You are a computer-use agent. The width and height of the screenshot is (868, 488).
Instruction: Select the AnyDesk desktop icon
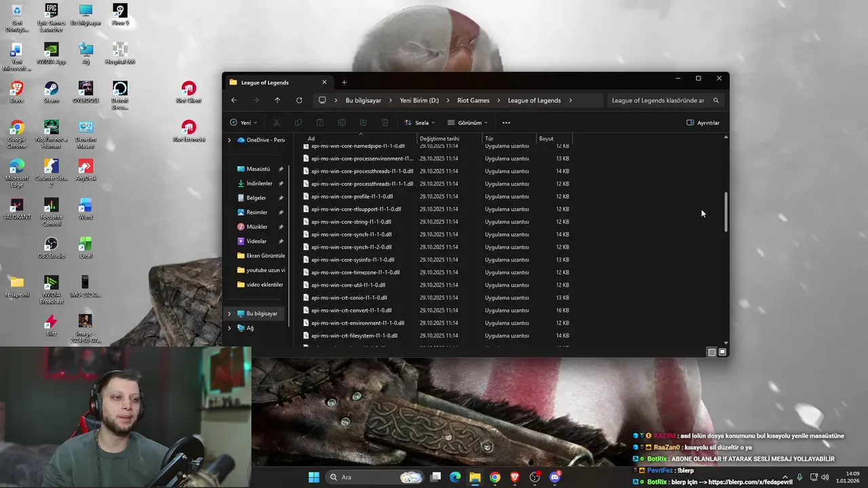coord(85,170)
